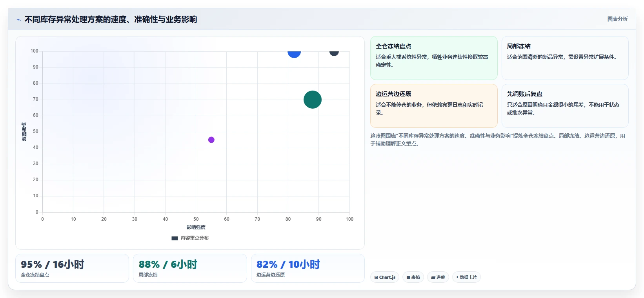Click the 局部冻结 label under 88%
Viewport: 644px width, 298px height.
pos(148,275)
